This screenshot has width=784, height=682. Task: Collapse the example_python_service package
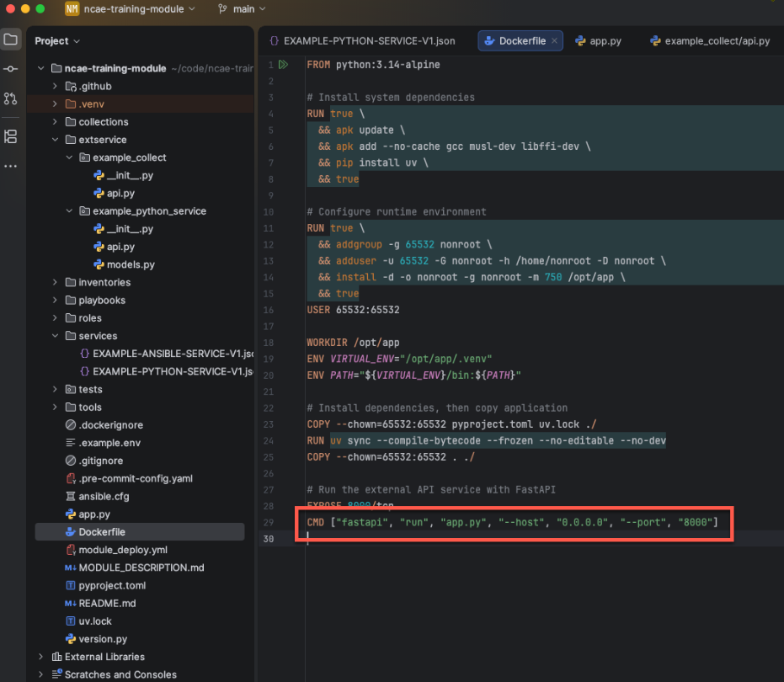point(69,211)
